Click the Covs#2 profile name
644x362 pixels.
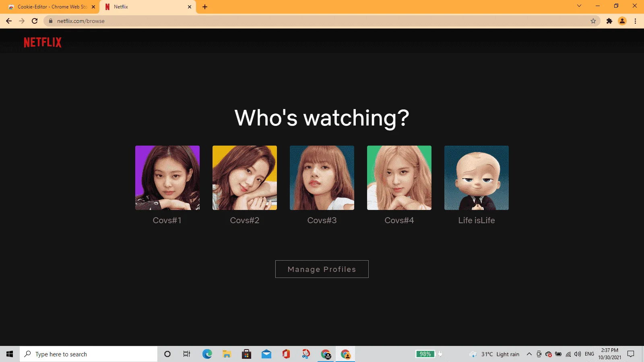(245, 220)
